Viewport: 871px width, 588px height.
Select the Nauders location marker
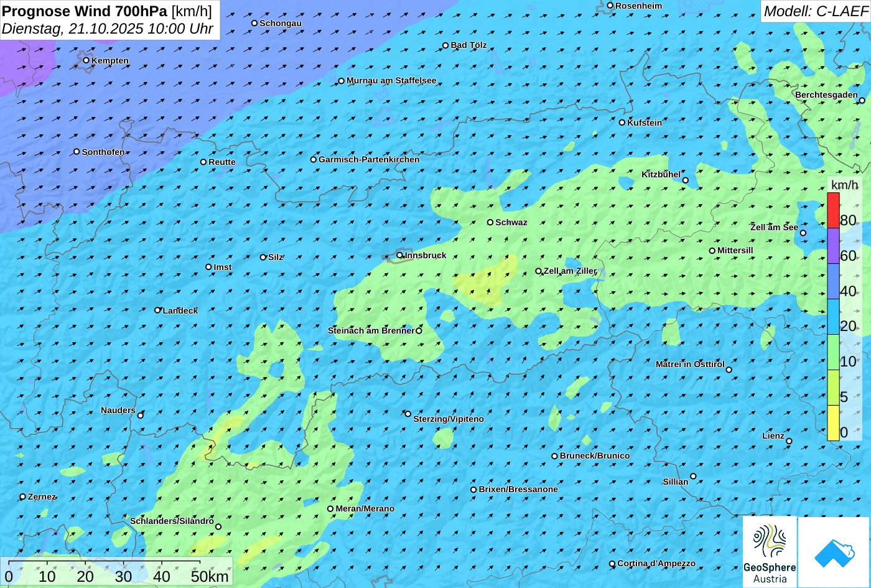pos(140,416)
